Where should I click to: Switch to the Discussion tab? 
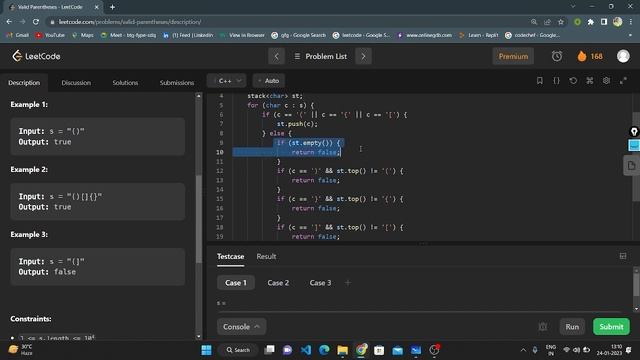point(76,82)
